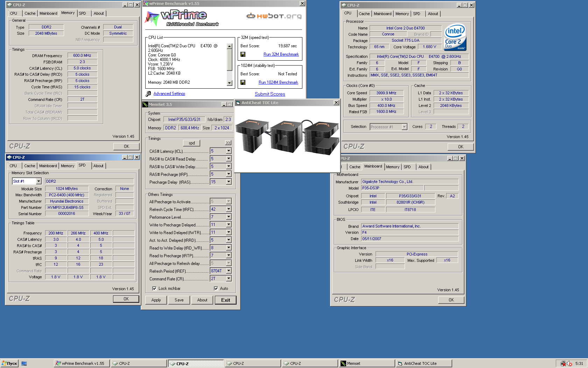Open the RAS# to CAS# Read Delay dropdown
The height and width of the screenshot is (368, 588).
click(x=229, y=159)
